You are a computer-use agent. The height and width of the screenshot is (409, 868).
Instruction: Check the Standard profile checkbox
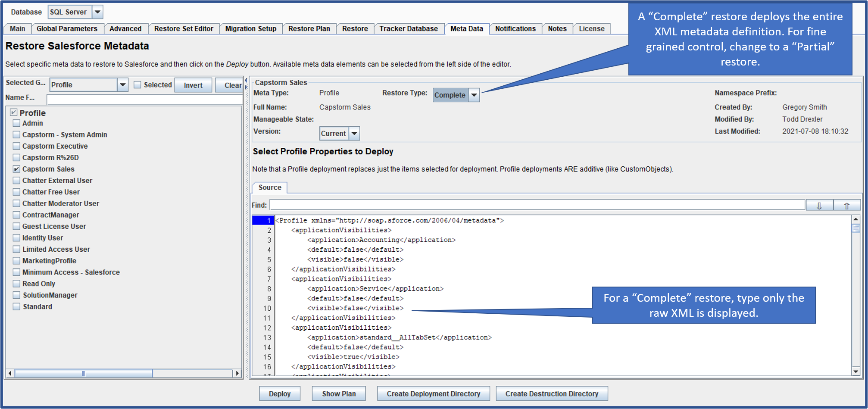pos(16,306)
